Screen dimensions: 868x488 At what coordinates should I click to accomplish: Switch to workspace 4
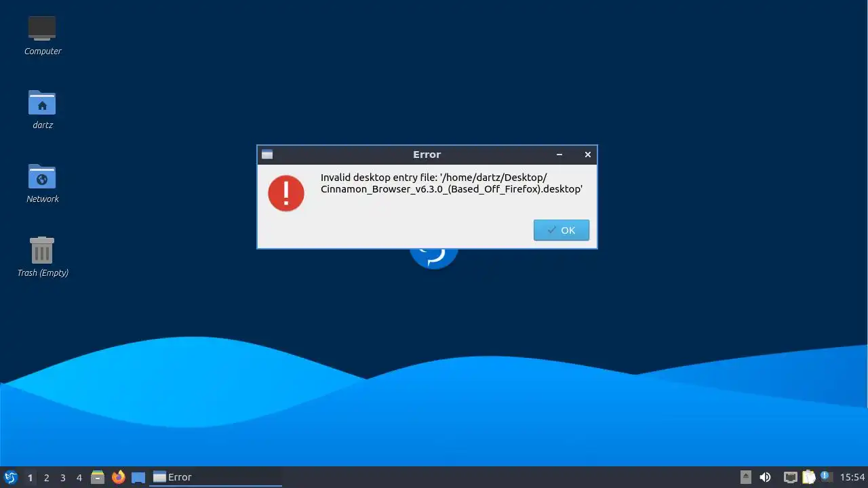79,477
